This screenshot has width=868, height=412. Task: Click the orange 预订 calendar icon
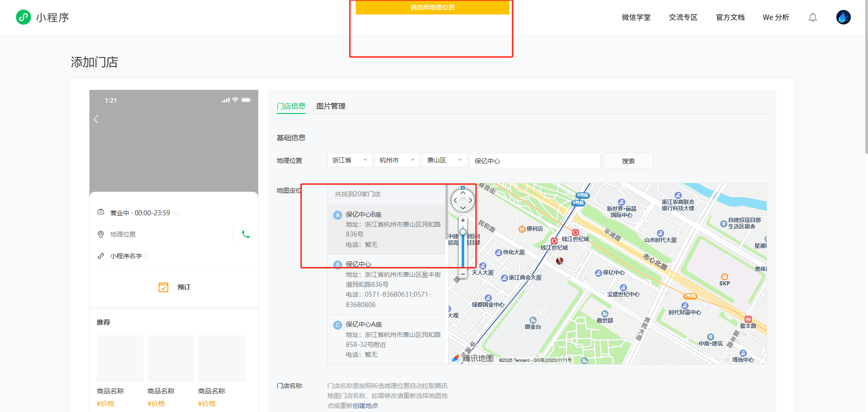[163, 287]
